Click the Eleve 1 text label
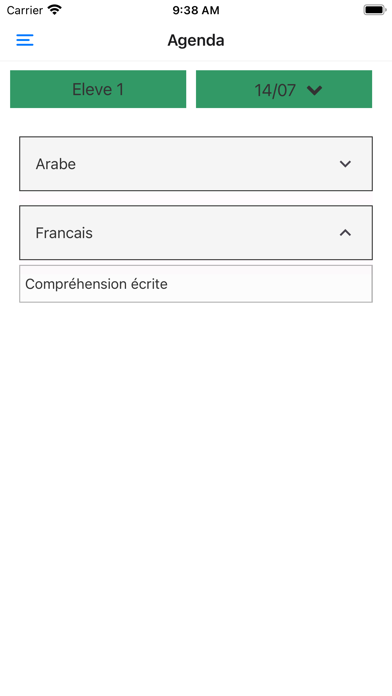 pyautogui.click(x=98, y=90)
